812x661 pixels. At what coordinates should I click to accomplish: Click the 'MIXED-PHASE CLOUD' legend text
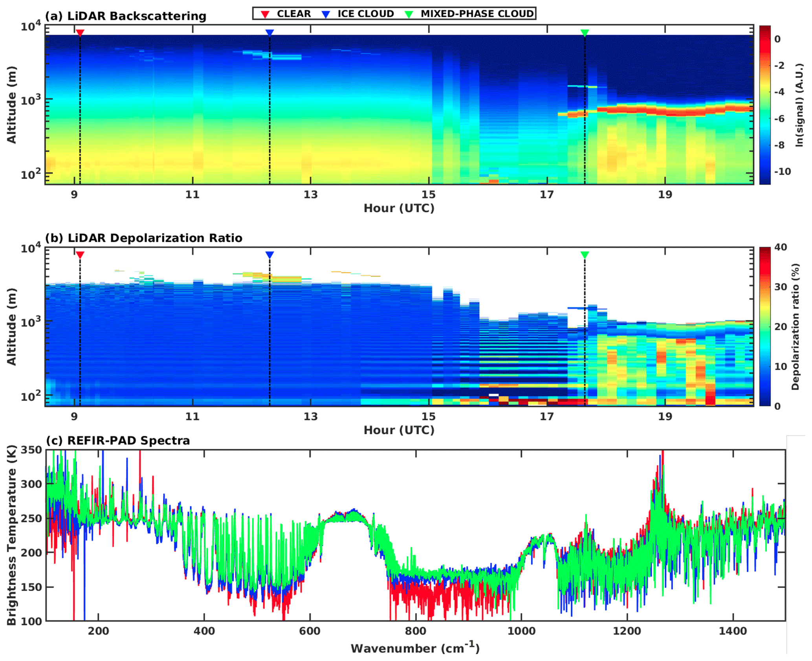tap(477, 14)
